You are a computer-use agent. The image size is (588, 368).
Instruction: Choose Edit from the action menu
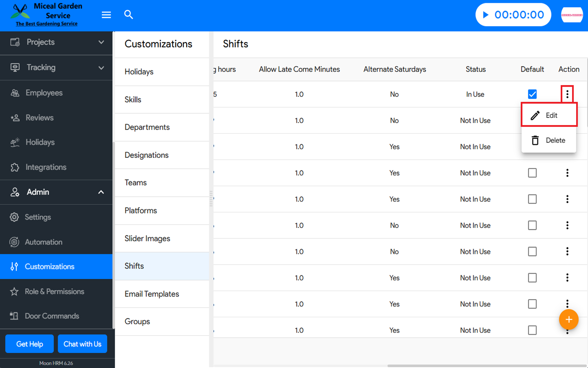coord(549,115)
